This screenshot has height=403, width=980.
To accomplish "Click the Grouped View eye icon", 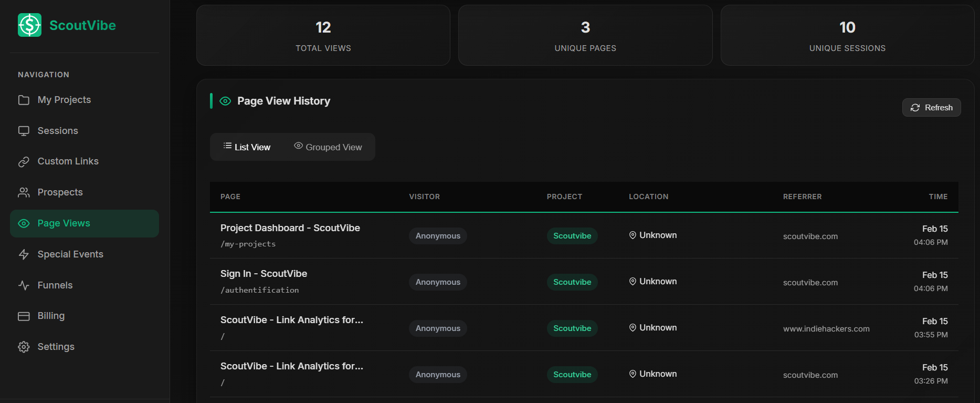I will click(298, 146).
